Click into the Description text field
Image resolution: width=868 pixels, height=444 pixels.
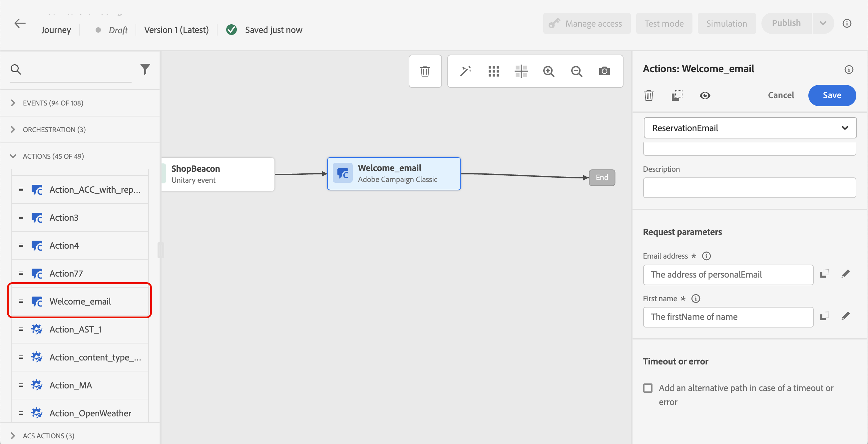tap(749, 187)
